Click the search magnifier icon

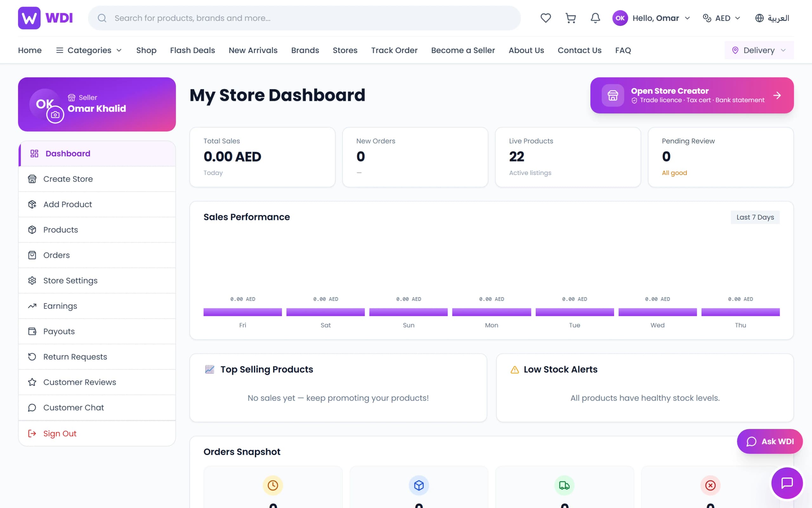[x=102, y=18]
